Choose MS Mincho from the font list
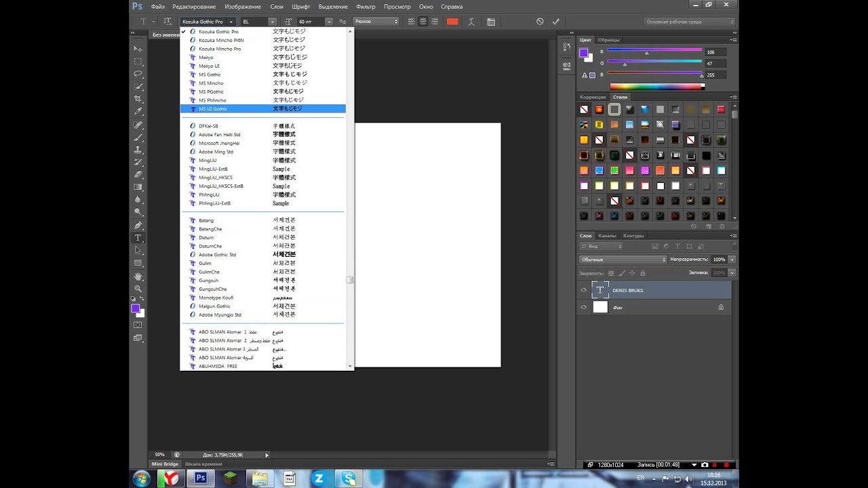868x488 pixels. click(211, 83)
